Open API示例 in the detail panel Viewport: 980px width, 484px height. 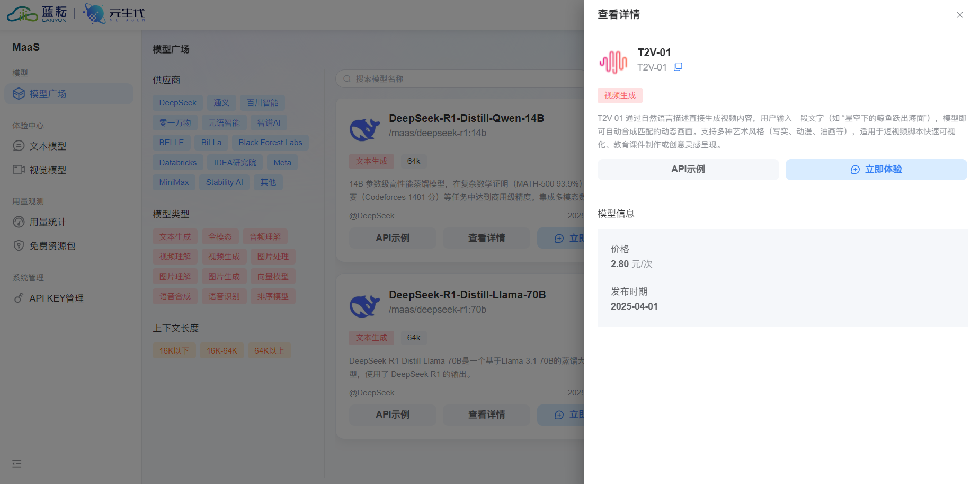(688, 170)
